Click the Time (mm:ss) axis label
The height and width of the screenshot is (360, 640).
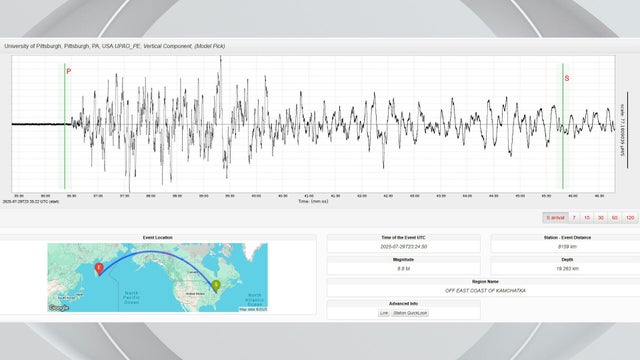tap(313, 201)
